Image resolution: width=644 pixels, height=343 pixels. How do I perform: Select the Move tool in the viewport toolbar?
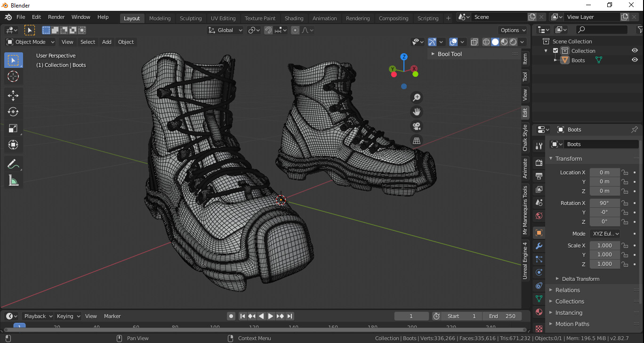point(13,95)
